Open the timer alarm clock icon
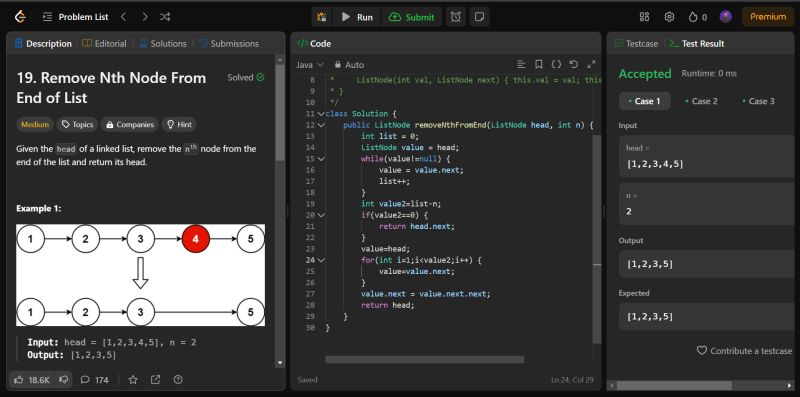 [456, 17]
